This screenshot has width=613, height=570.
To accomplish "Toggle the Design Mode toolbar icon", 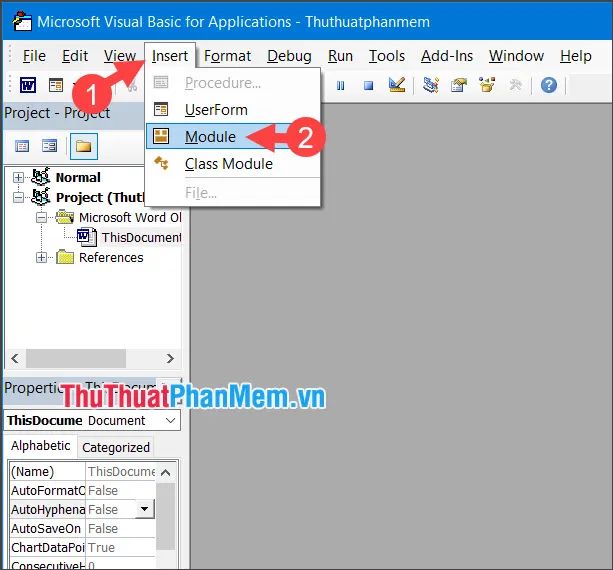I will tap(397, 85).
